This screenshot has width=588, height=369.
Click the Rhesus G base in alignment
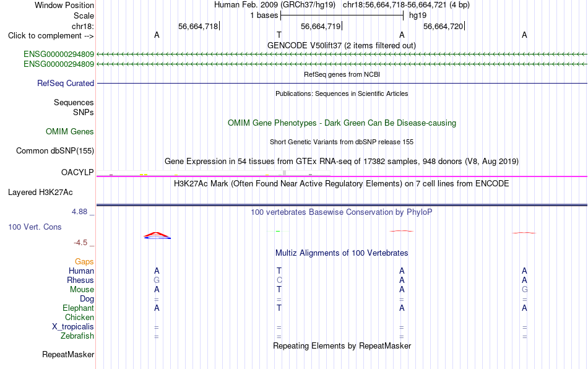tap(157, 280)
